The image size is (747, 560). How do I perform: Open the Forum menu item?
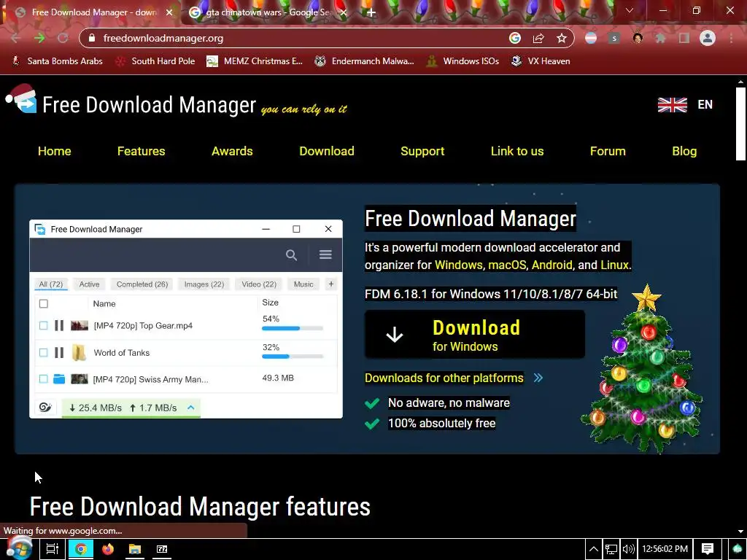coord(608,151)
